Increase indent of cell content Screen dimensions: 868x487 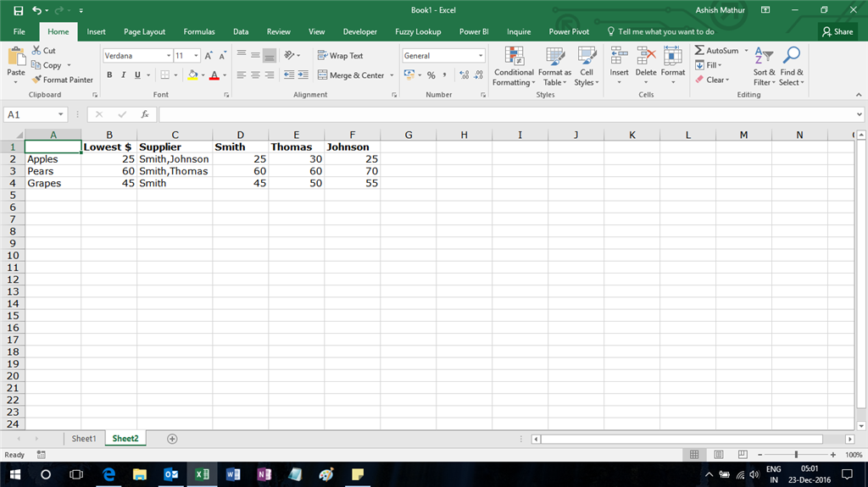point(303,75)
